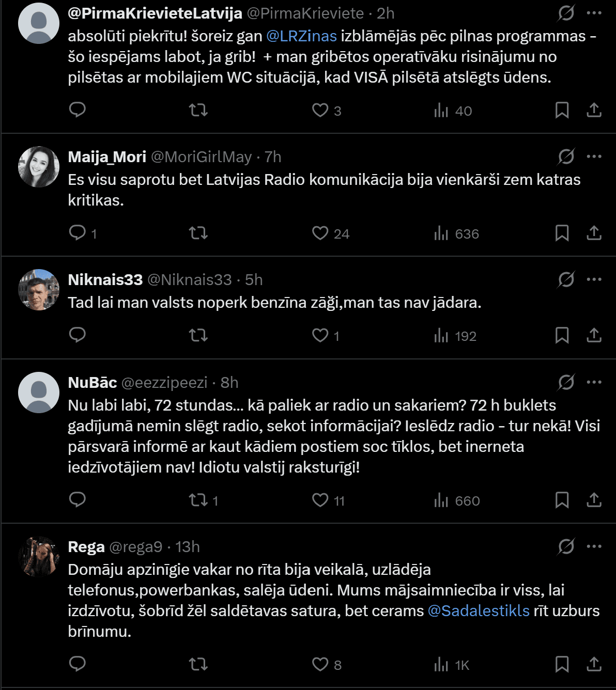This screenshot has height=690, width=616.
Task: Open the @LRZinas mention link
Action: (x=301, y=36)
